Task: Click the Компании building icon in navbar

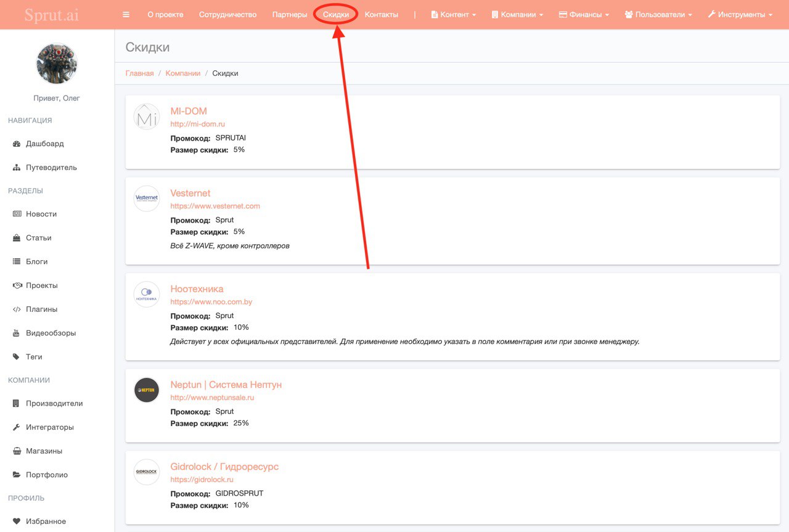Action: coord(494,14)
